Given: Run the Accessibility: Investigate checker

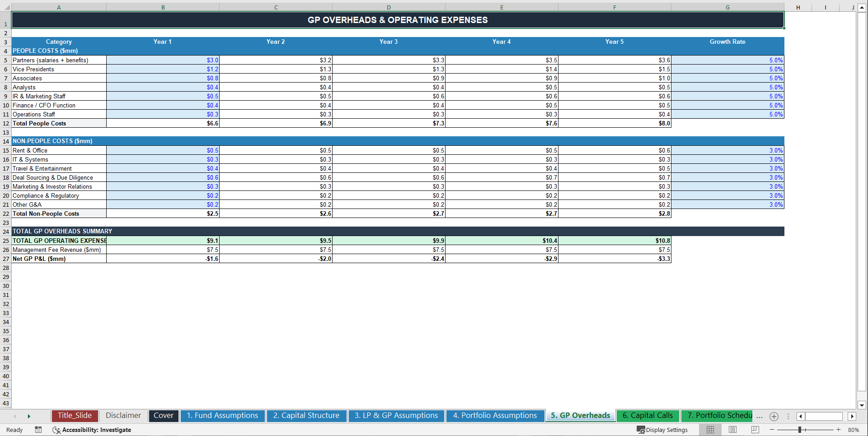Looking at the screenshot, I should [x=92, y=430].
